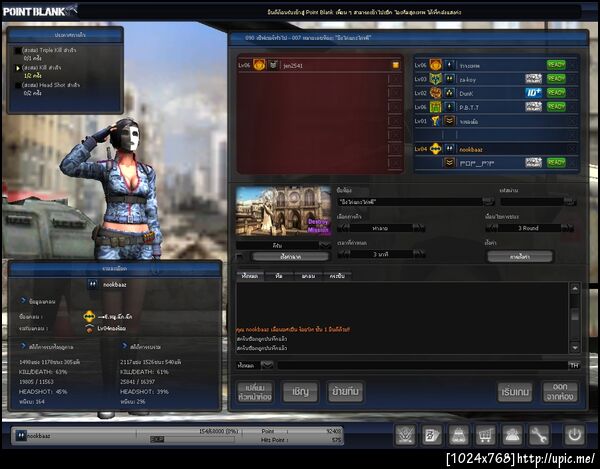Open the shop cart icon
The height and width of the screenshot is (469, 600).
(x=485, y=435)
